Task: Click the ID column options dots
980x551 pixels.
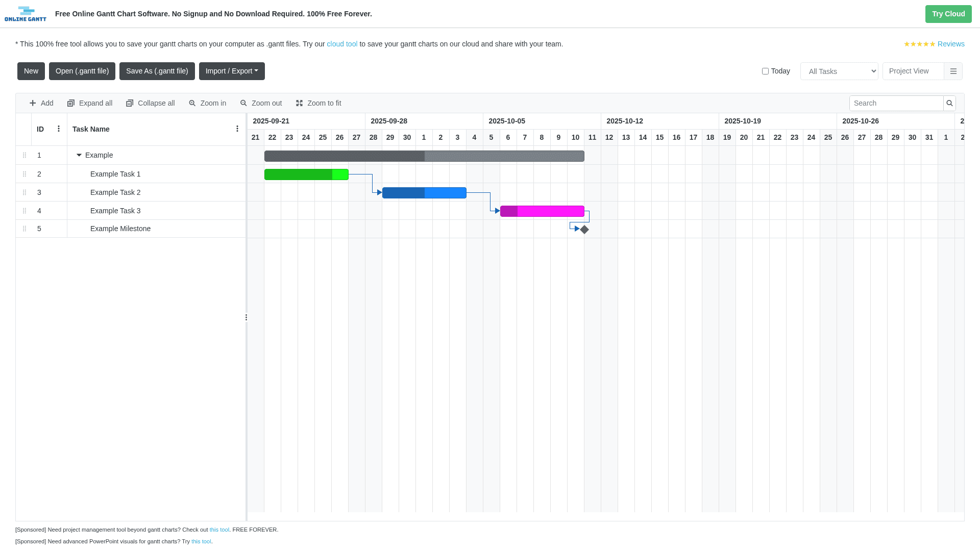Action: [x=59, y=129]
